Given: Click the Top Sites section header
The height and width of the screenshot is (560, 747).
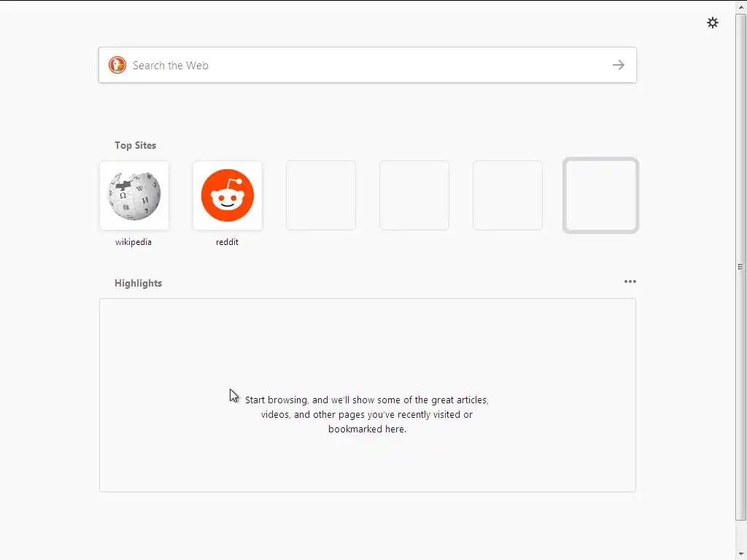Looking at the screenshot, I should tap(135, 145).
